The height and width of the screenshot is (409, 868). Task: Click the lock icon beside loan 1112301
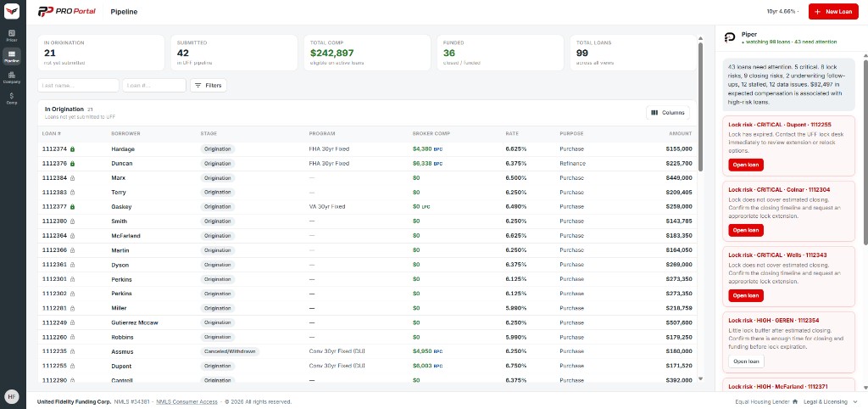click(x=73, y=279)
